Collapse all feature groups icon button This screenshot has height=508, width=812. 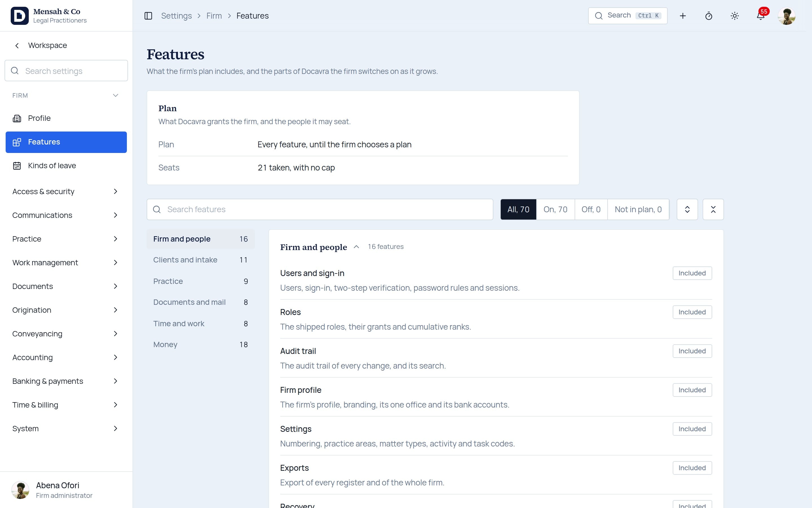coord(713,209)
